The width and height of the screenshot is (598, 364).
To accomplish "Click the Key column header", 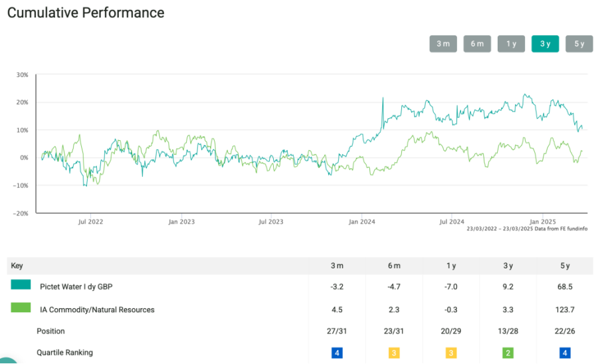I will (x=17, y=266).
